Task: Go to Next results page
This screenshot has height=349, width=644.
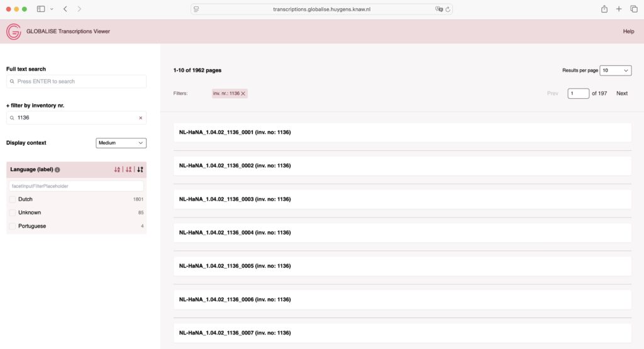Action: pyautogui.click(x=622, y=93)
